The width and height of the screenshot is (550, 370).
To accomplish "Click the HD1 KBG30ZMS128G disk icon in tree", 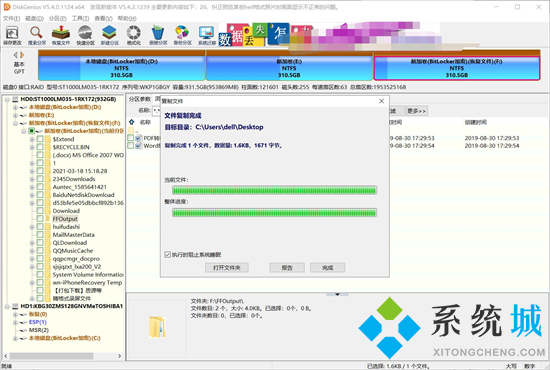I will [15, 306].
